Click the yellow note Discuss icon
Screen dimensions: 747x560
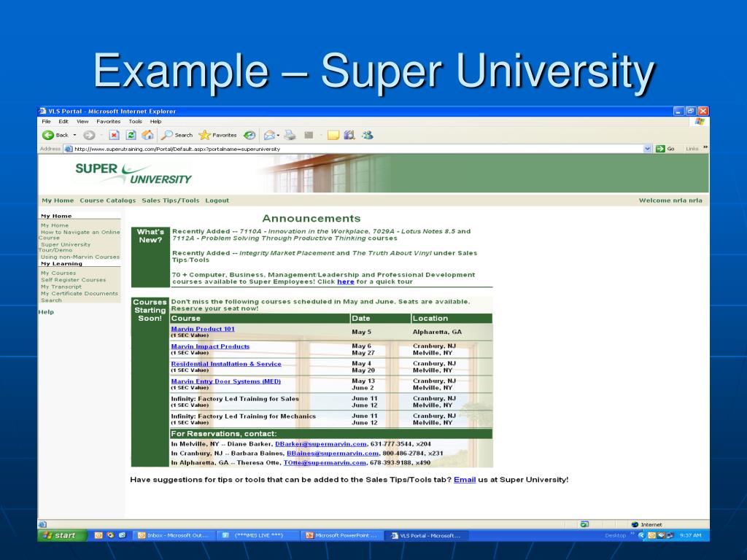pyautogui.click(x=333, y=135)
